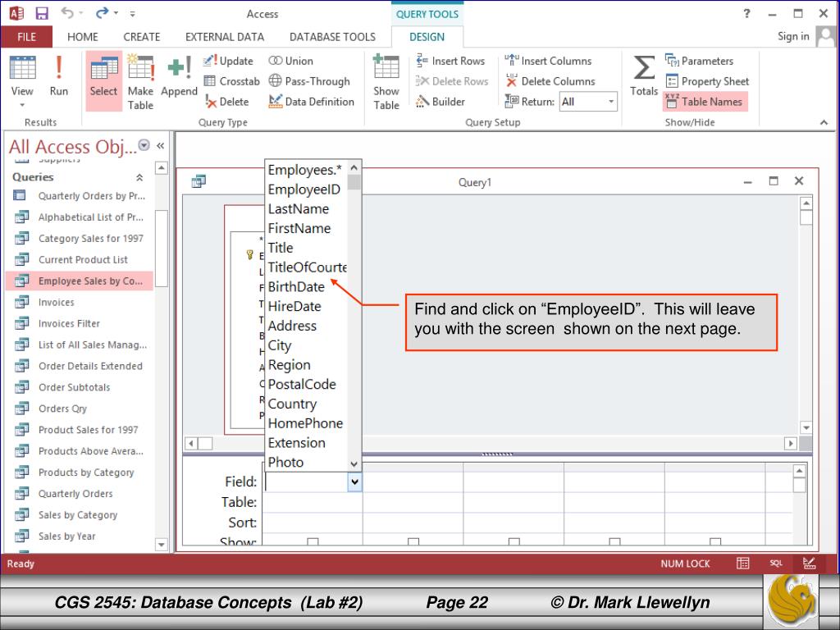Image resolution: width=840 pixels, height=630 pixels.
Task: Choose the Pass-Through query type
Action: coord(309,81)
